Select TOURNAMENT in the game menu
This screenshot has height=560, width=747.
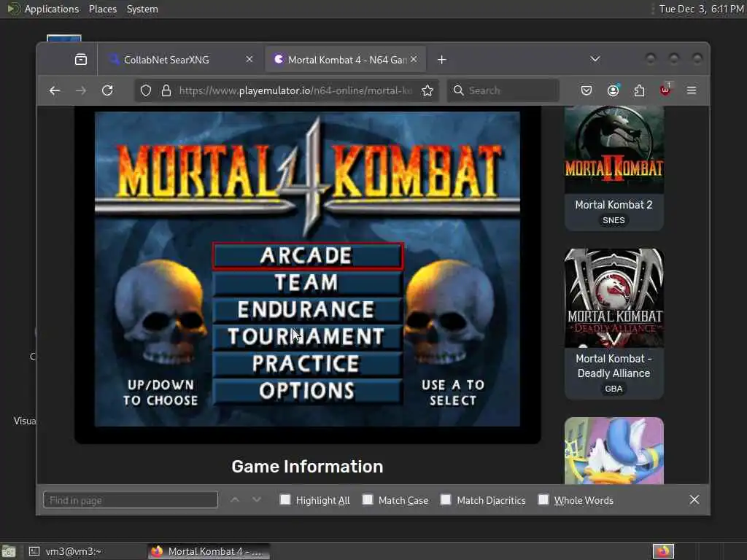pos(308,337)
